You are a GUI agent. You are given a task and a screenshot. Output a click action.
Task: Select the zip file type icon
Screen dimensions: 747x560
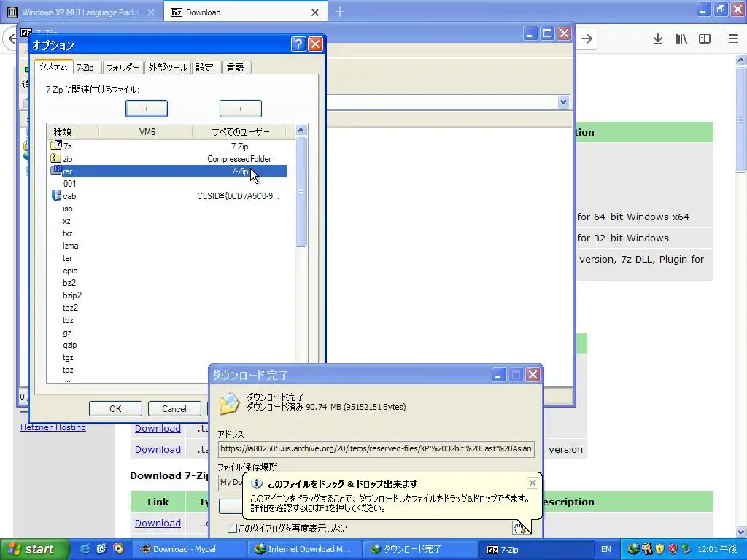click(56, 158)
